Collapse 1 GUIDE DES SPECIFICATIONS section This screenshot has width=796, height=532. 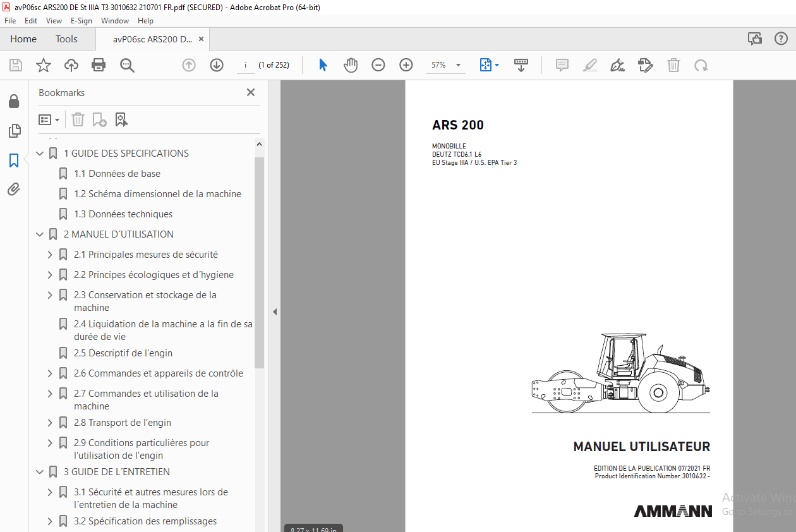click(40, 154)
